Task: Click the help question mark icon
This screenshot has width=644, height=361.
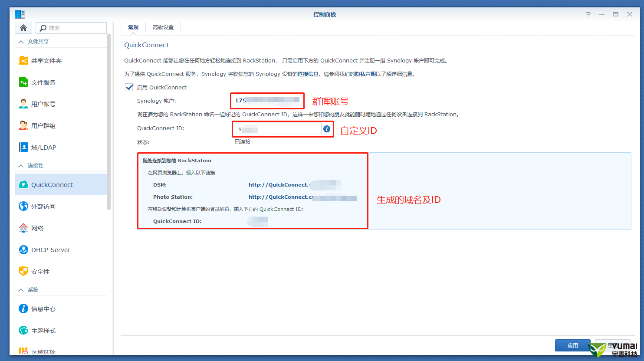Action: pos(588,14)
